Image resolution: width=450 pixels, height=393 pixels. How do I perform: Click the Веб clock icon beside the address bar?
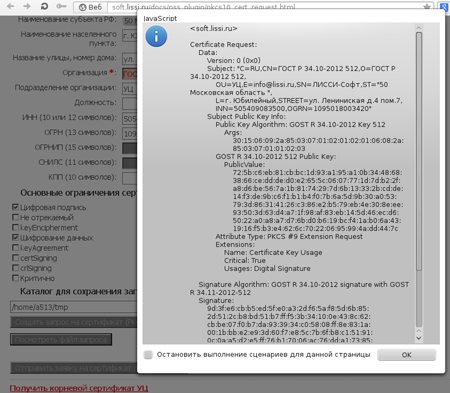pyautogui.click(x=82, y=7)
